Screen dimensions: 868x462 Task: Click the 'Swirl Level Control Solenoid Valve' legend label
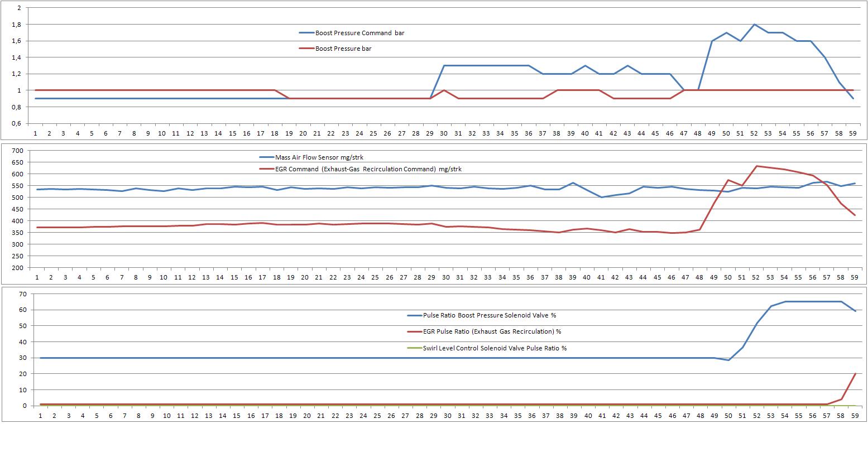(x=495, y=348)
